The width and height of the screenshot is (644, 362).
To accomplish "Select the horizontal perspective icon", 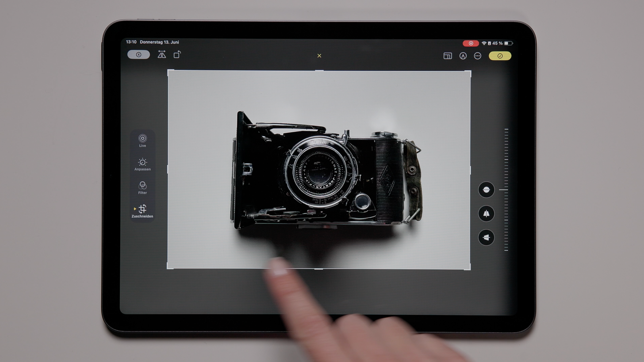I will pyautogui.click(x=486, y=237).
